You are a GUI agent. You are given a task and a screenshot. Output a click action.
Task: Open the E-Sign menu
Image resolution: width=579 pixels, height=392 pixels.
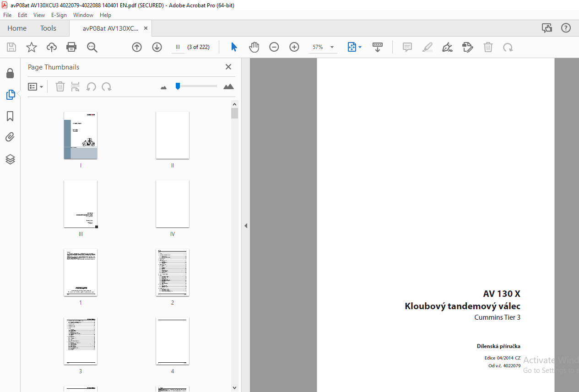(59, 15)
